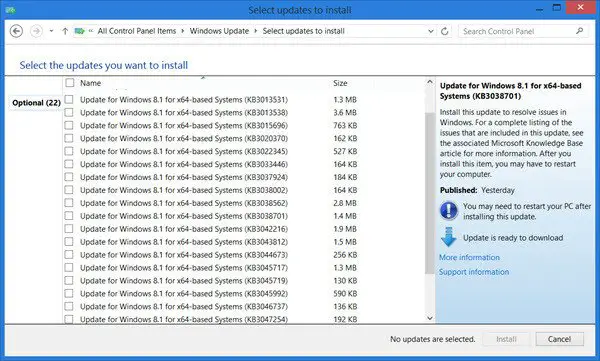
Task: Select the Optional (22) category tab
Action: [36, 103]
